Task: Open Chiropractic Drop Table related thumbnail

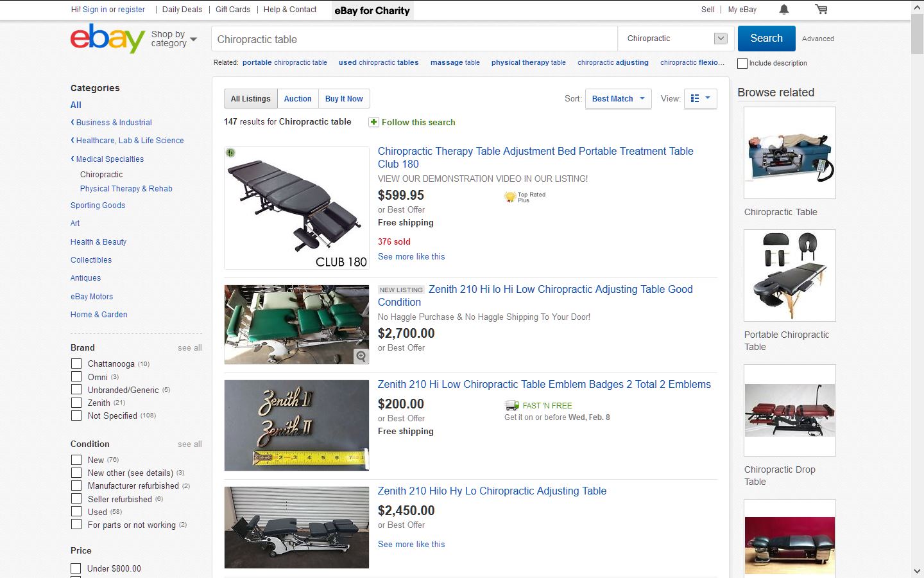Action: tap(790, 410)
